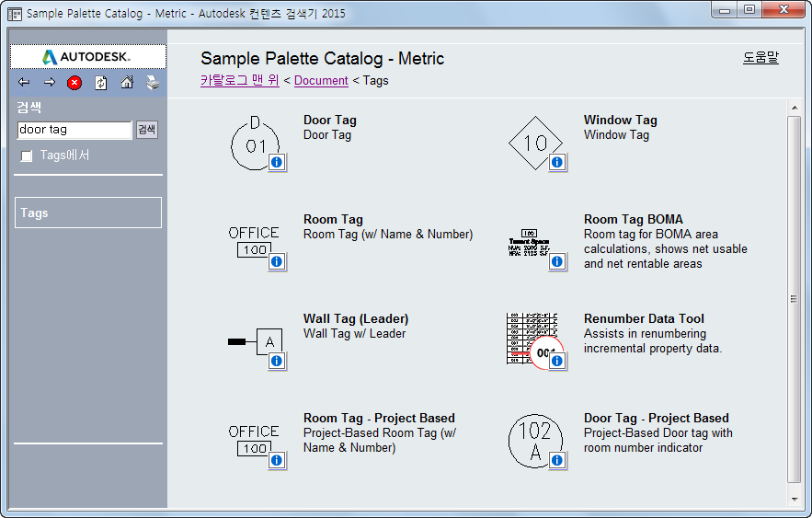The width and height of the screenshot is (812, 518).
Task: Click the forward arrow navigation icon
Action: click(50, 83)
